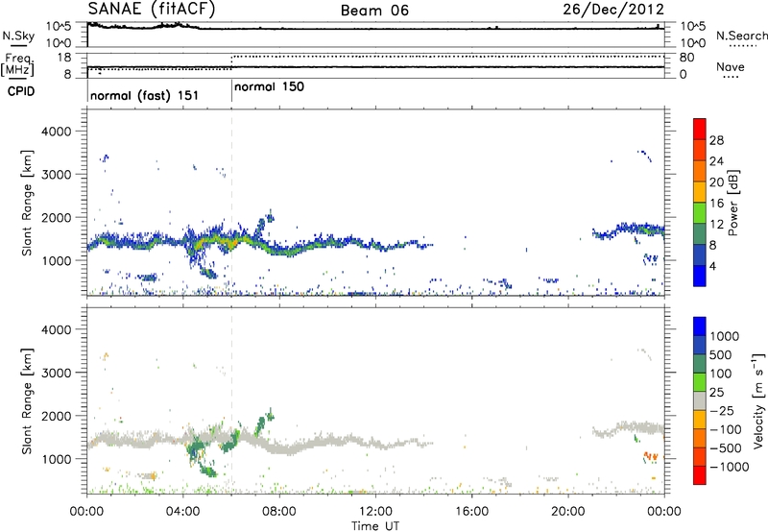Viewport: 768px width, 532px height.
Task: Click the 18 tick on the frequency axis
Action: point(64,58)
